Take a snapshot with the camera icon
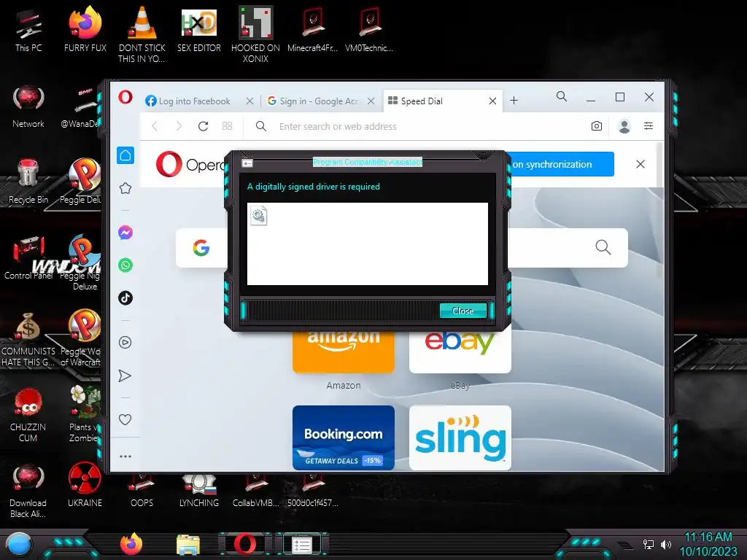The width and height of the screenshot is (747, 560). [597, 126]
